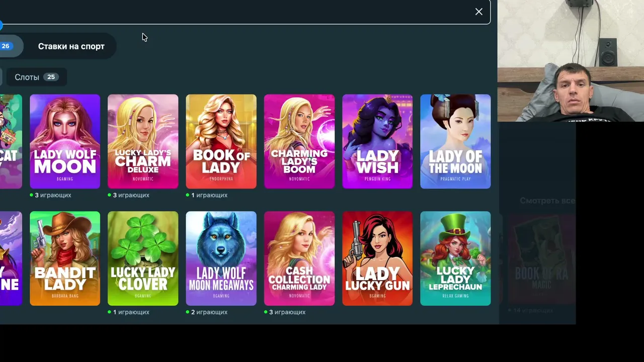Click the Смотреть все link

pos(547,201)
